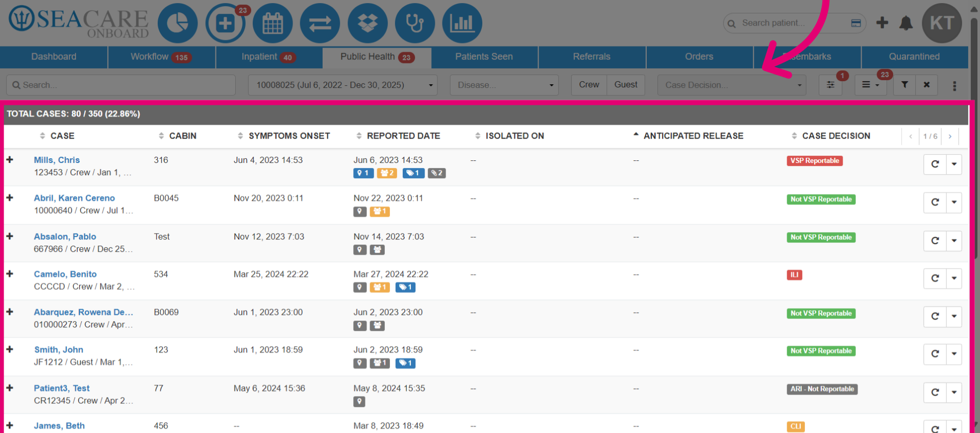Open the calendar icon in top bar
Image resolution: width=980 pixels, height=433 pixels.
pyautogui.click(x=273, y=23)
